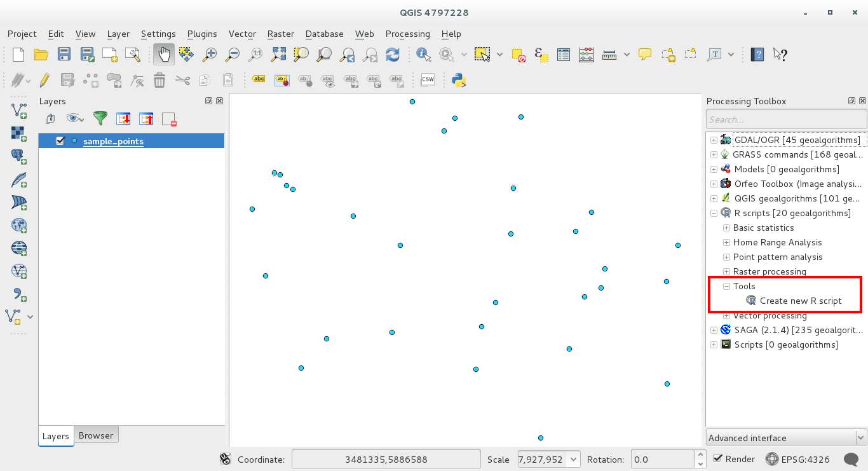Click the Add Vector Layer icon
The width and height of the screenshot is (868, 471).
point(19,111)
